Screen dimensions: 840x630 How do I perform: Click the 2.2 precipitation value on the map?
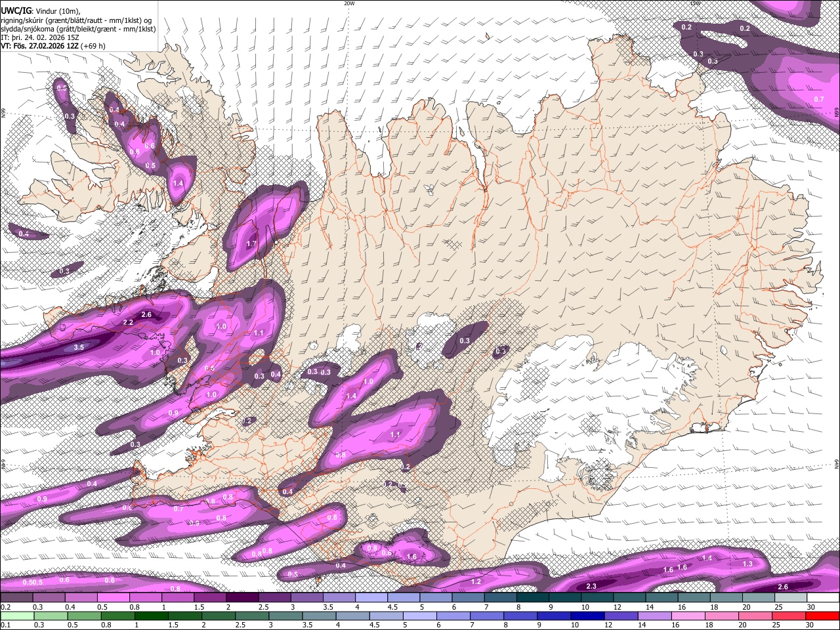click(128, 323)
